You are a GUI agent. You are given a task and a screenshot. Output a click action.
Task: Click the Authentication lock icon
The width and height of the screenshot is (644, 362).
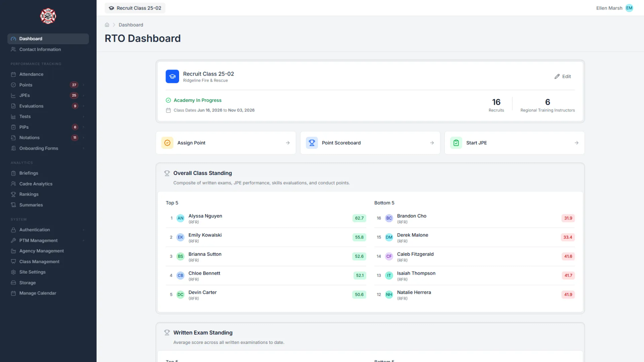click(13, 230)
